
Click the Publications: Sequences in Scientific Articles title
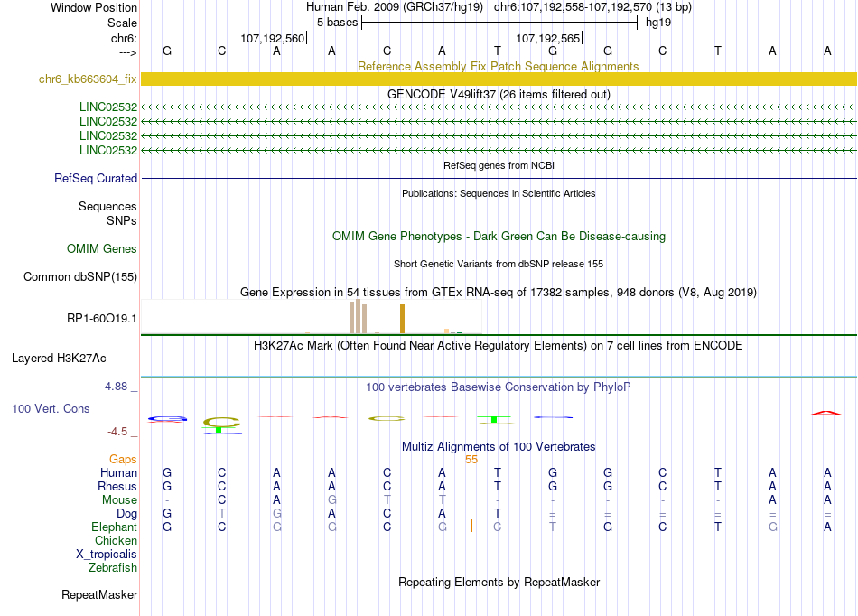click(499, 193)
